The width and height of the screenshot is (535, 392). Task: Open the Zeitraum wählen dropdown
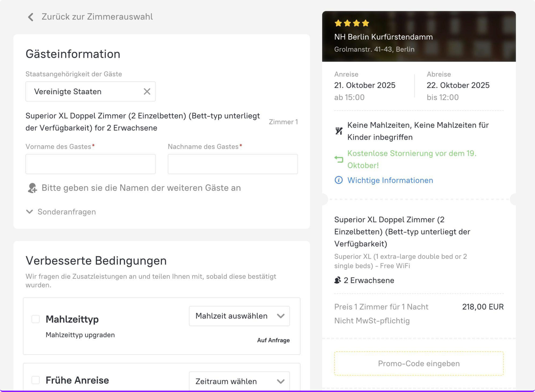point(239,381)
